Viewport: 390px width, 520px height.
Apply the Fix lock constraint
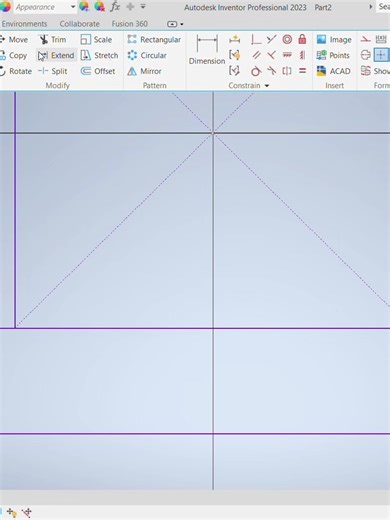click(x=302, y=39)
